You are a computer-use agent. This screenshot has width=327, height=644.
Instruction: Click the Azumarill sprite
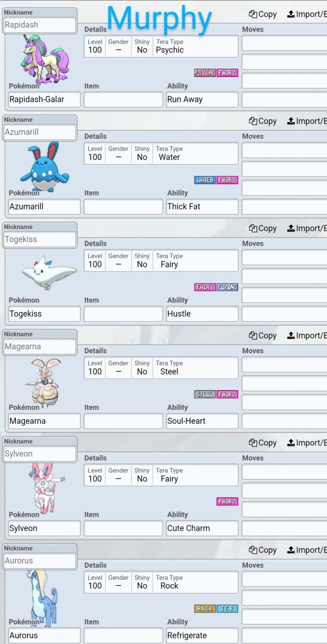[45, 166]
